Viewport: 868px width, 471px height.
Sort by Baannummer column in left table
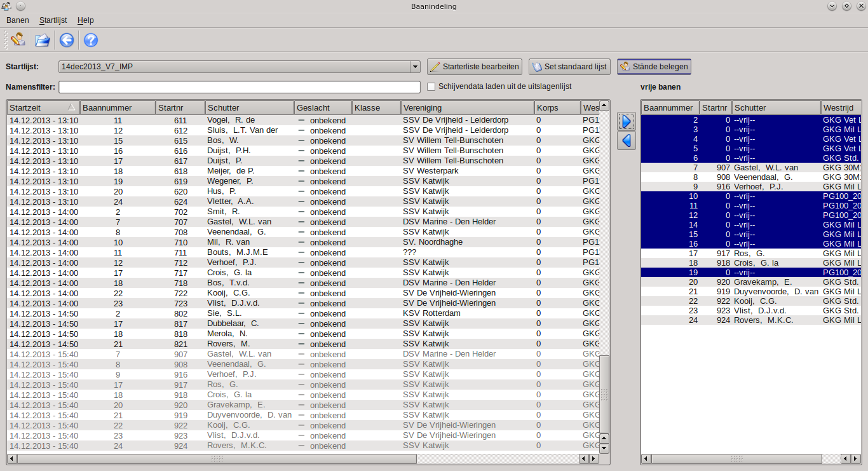pyautogui.click(x=118, y=107)
